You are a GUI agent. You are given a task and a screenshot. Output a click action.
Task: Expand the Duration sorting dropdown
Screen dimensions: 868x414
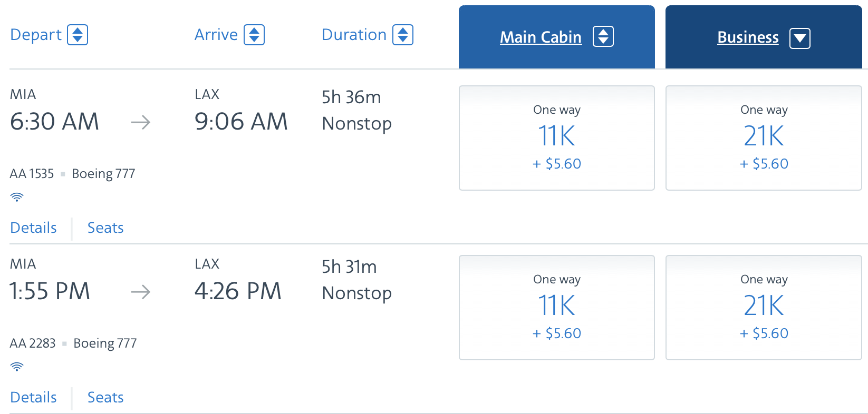click(402, 34)
